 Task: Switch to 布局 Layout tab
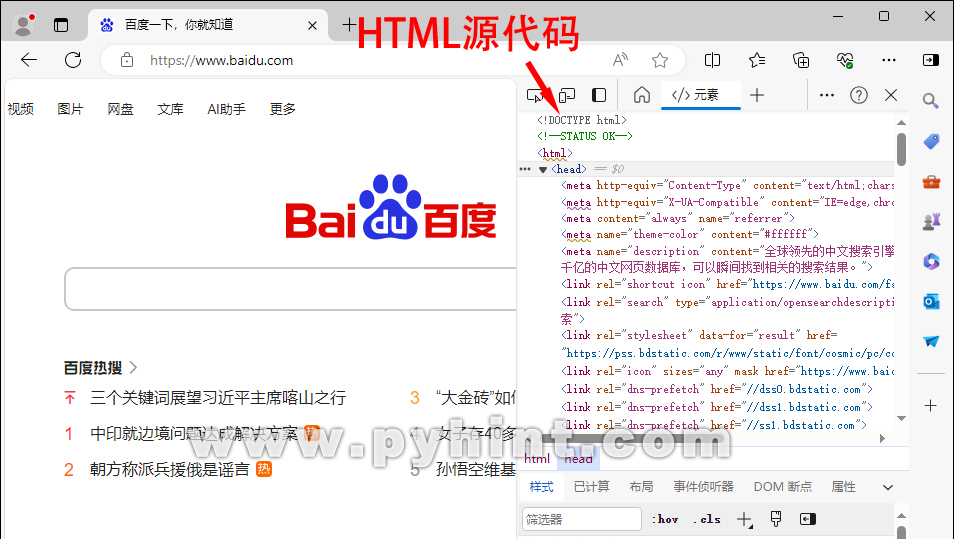[641, 487]
